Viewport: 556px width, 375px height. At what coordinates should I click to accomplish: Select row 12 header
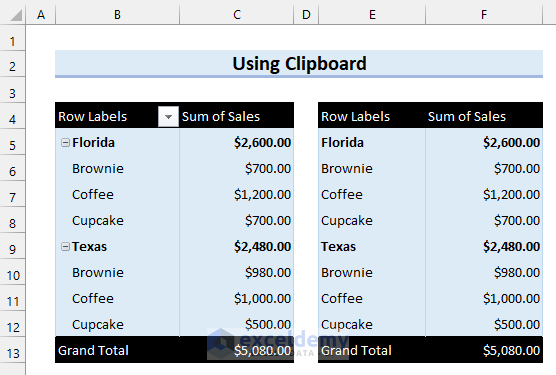click(x=12, y=324)
